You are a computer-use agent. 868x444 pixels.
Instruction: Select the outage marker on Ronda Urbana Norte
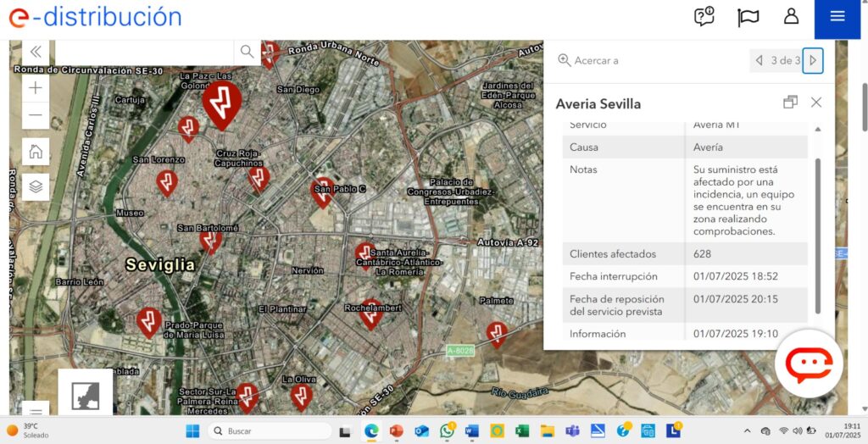[x=270, y=53]
